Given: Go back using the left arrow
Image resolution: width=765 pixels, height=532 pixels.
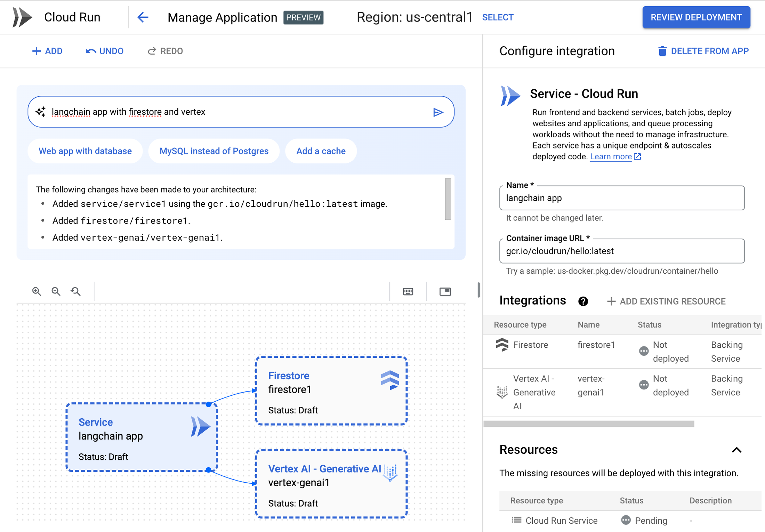Looking at the screenshot, I should [143, 17].
